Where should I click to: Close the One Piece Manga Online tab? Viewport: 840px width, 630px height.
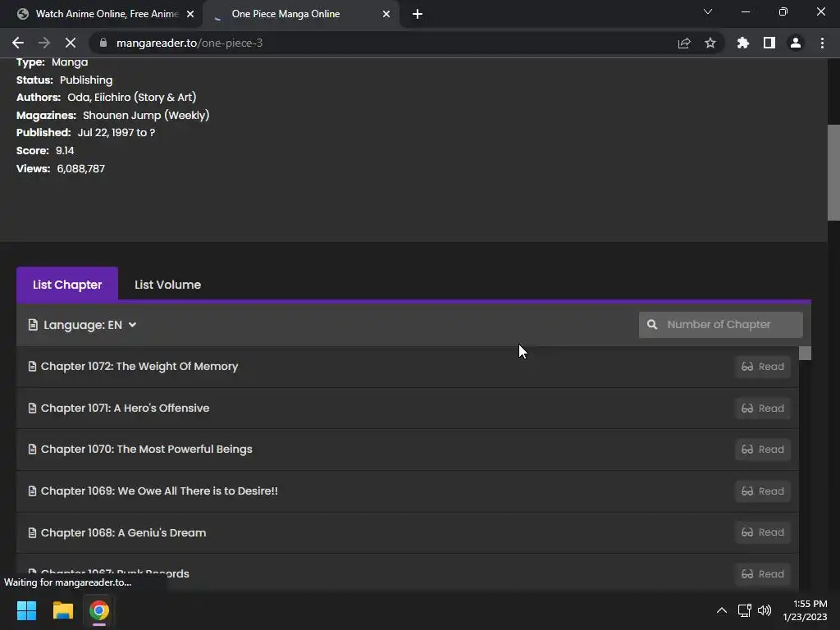[386, 14]
